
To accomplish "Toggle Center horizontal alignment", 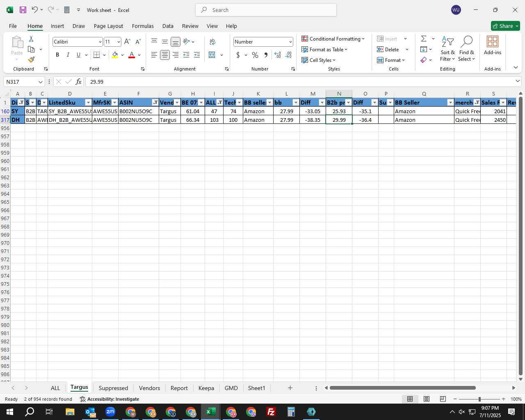I will [x=164, y=55].
